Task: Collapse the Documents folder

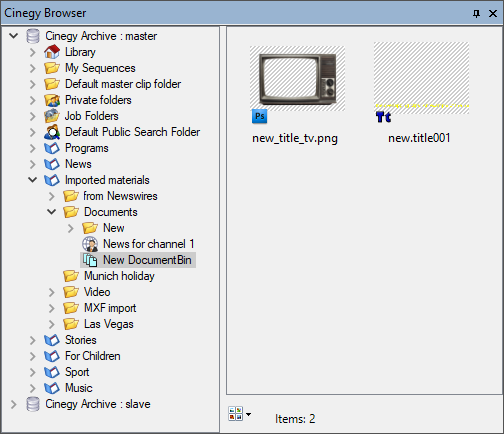Action: [52, 212]
